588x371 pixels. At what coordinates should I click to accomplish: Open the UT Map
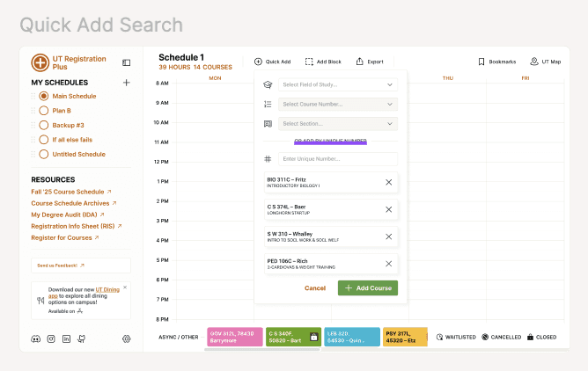tap(546, 62)
